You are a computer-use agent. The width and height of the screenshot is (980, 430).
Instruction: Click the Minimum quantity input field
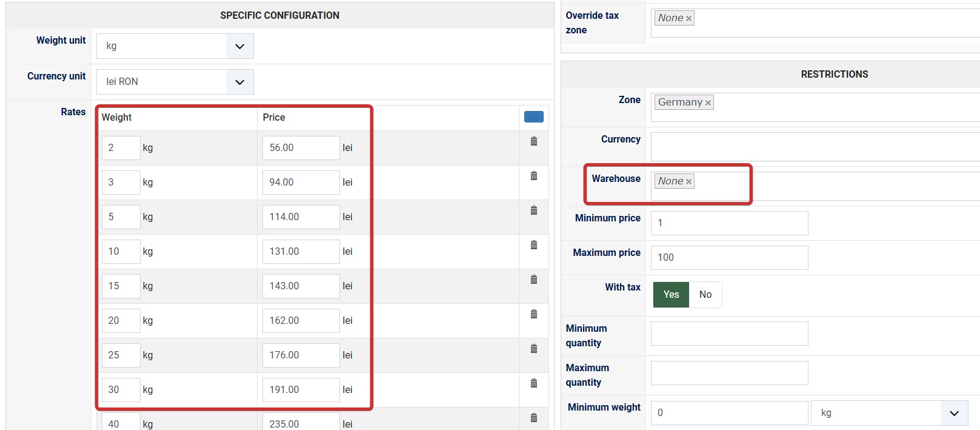pyautogui.click(x=729, y=334)
